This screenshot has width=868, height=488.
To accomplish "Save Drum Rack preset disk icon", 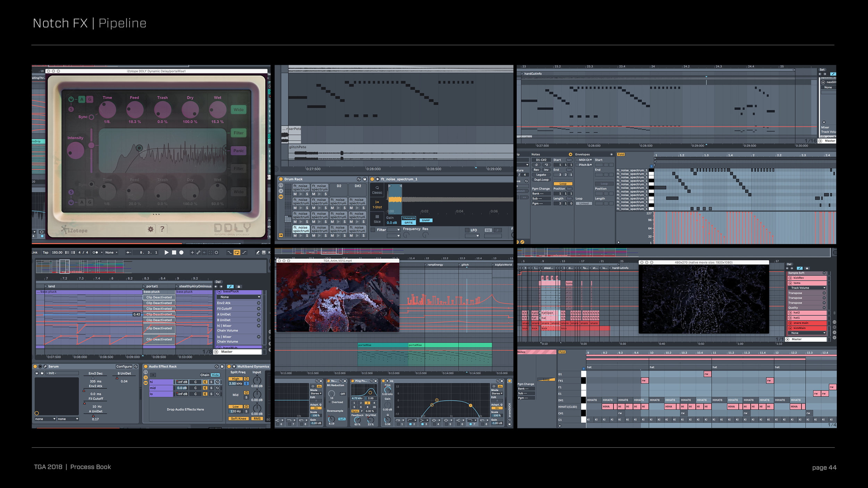I will coord(365,179).
